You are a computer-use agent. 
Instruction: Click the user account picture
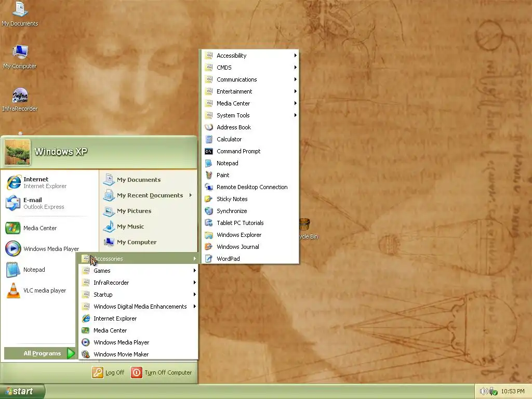pos(17,152)
